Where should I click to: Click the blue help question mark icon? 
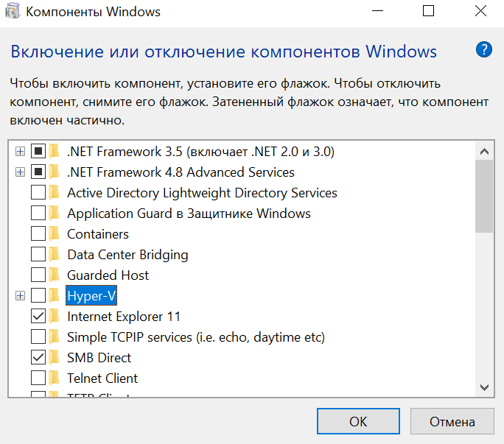pyautogui.click(x=483, y=50)
